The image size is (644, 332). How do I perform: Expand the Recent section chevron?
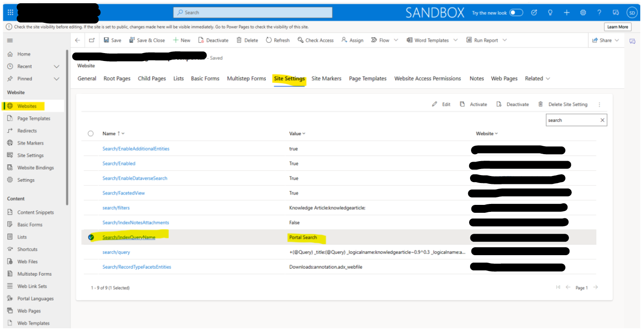pyautogui.click(x=56, y=67)
